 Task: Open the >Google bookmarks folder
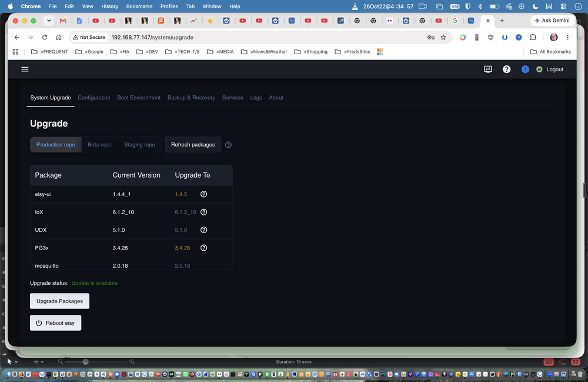click(89, 52)
